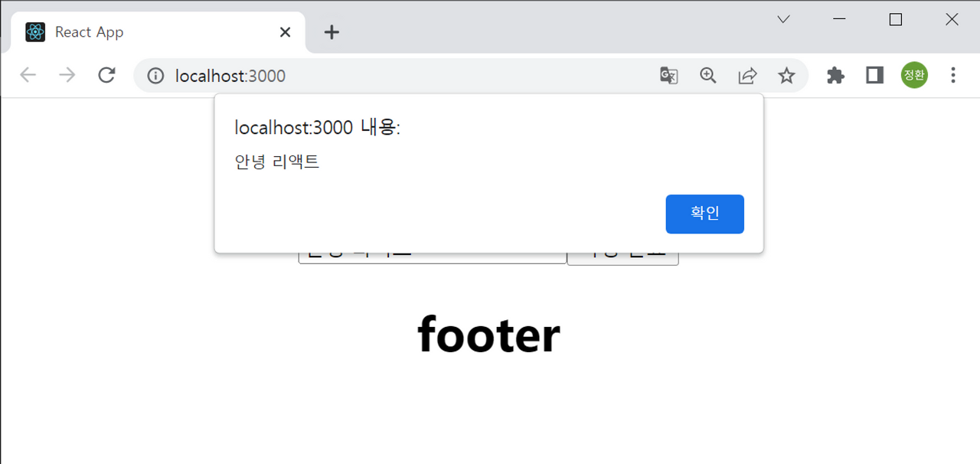Click the 확인 button in the alert

(x=704, y=214)
